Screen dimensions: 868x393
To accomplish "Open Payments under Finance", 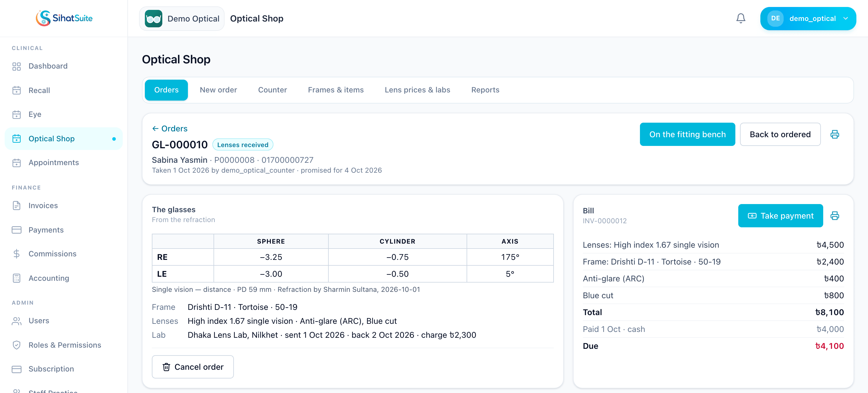I will (x=64, y=230).
